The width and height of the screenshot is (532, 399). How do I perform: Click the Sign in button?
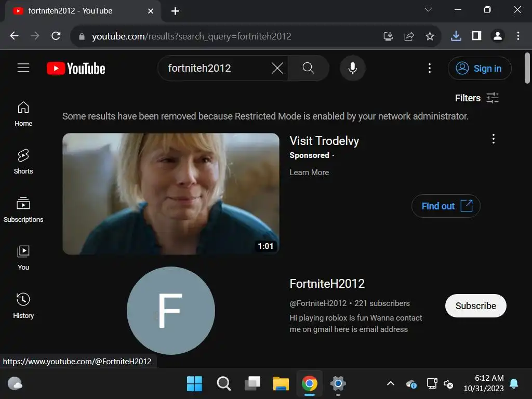(479, 68)
